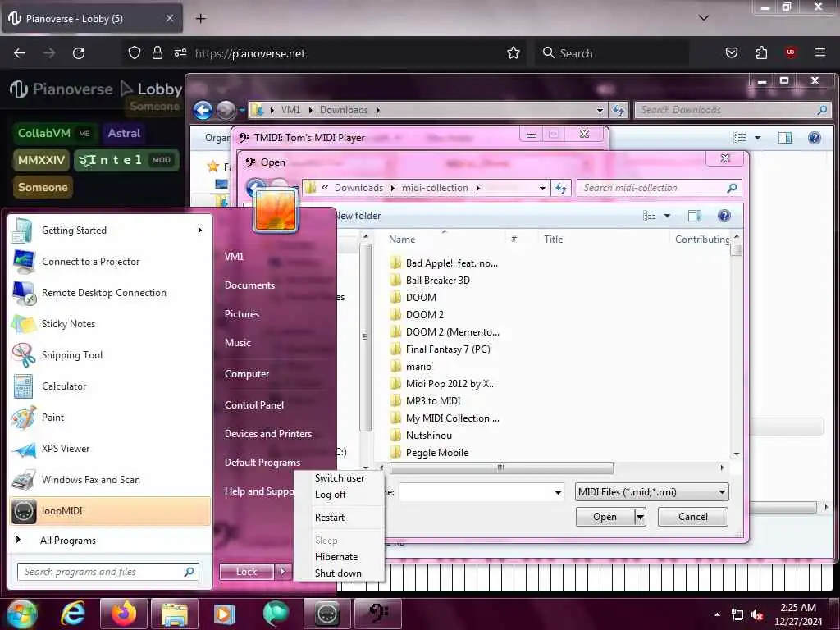Select the Nutshinou folder
The height and width of the screenshot is (630, 840).
point(428,436)
